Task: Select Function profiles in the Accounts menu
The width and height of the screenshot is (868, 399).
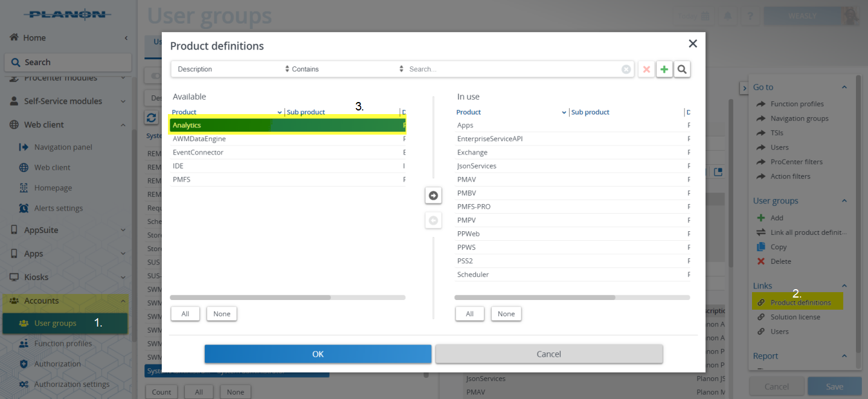Action: pyautogui.click(x=62, y=343)
